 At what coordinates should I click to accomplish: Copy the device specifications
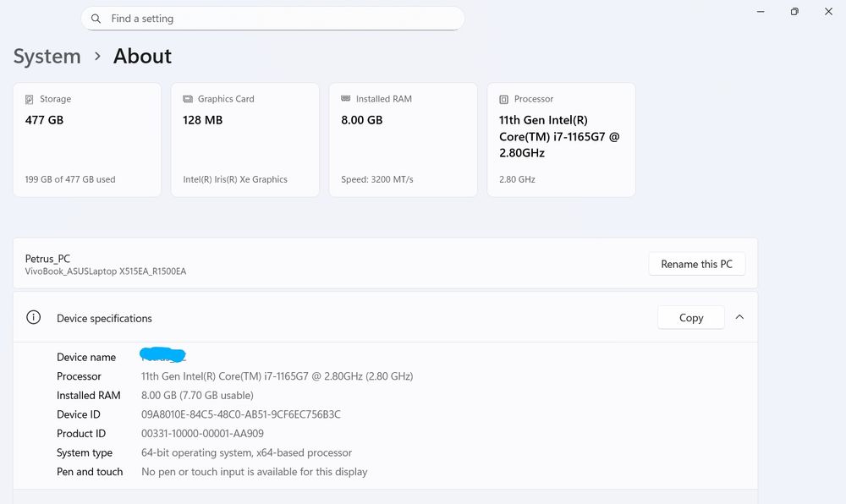click(x=690, y=317)
